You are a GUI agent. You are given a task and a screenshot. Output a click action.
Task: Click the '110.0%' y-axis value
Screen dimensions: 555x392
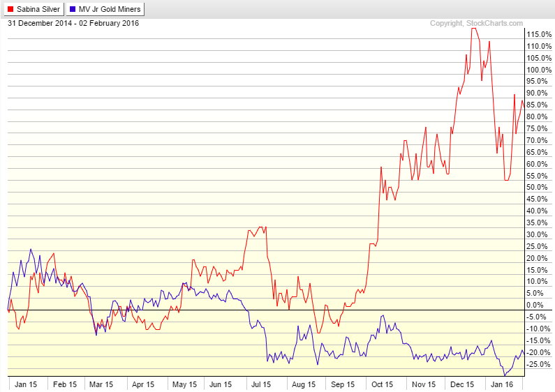point(539,46)
